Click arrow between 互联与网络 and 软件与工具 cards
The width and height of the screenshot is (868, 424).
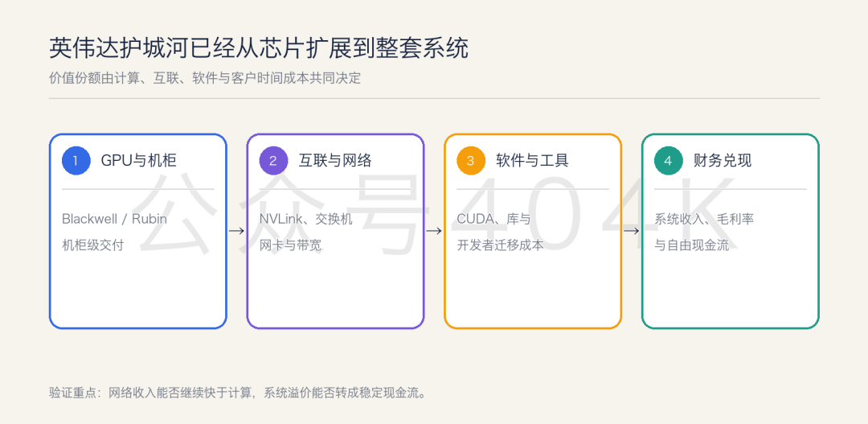434,231
